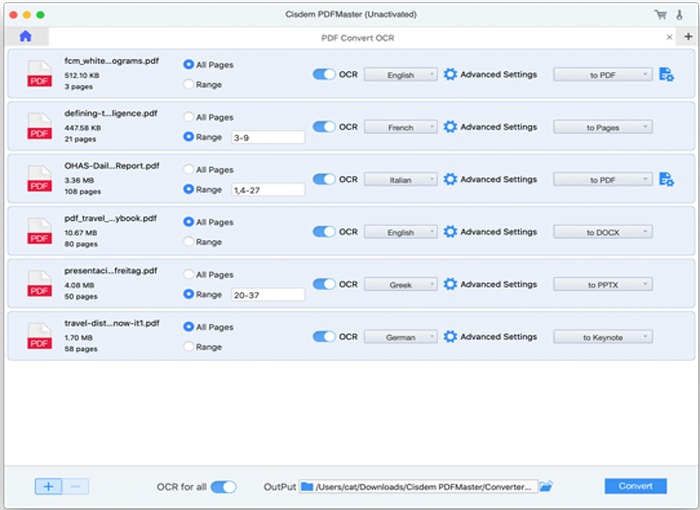Select Range option for travel-dist now-it1.pdf
This screenshot has height=510, width=700.
click(x=189, y=347)
